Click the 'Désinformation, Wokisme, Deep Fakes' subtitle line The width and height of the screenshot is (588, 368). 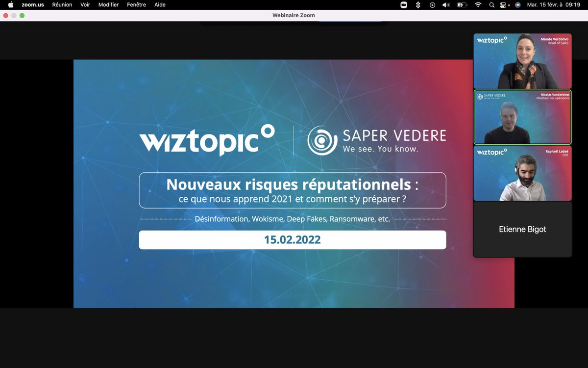293,219
